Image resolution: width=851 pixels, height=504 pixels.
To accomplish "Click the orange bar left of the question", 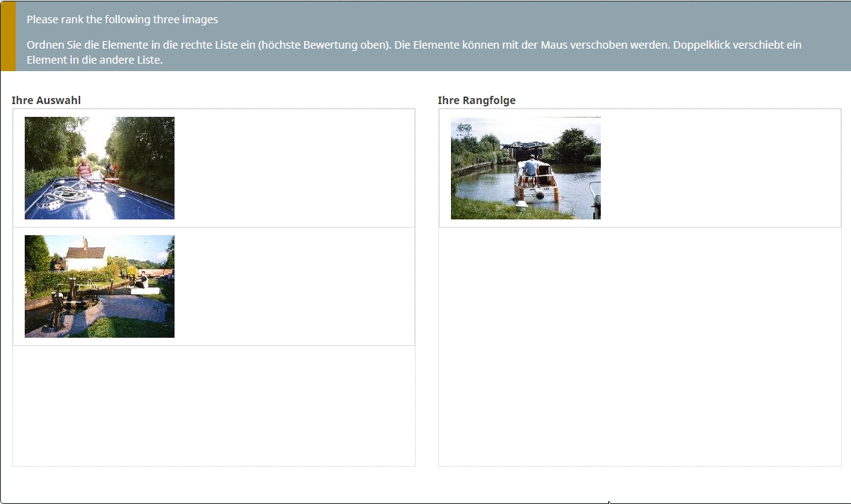I will click(7, 36).
